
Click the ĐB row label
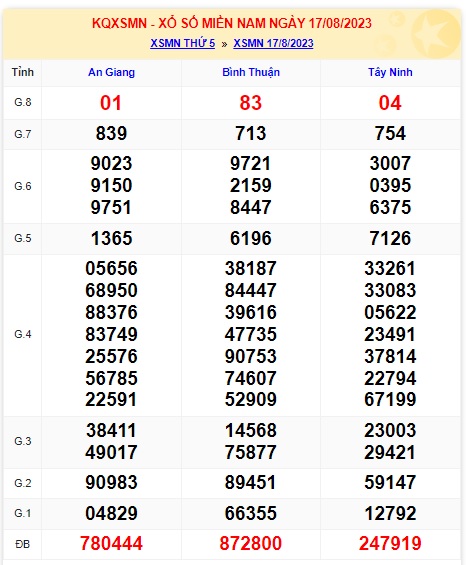pyautogui.click(x=23, y=544)
